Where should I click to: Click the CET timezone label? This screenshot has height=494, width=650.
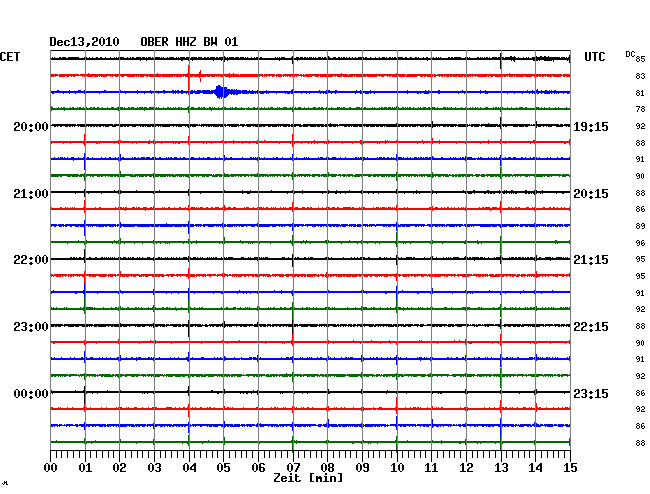(x=10, y=57)
